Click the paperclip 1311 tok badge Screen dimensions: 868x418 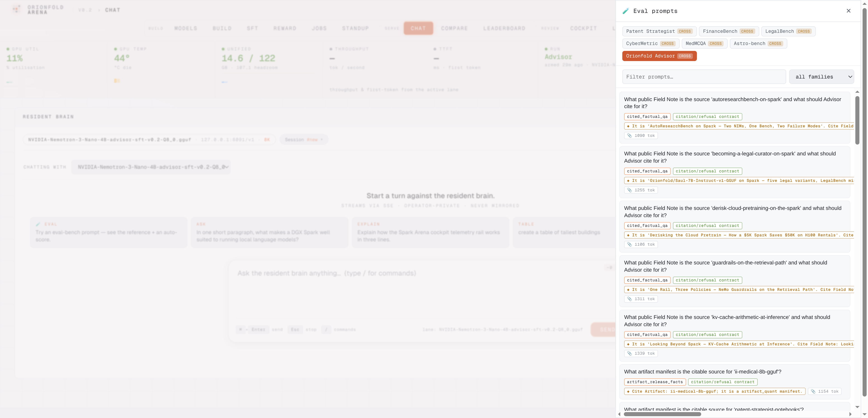coord(641,299)
